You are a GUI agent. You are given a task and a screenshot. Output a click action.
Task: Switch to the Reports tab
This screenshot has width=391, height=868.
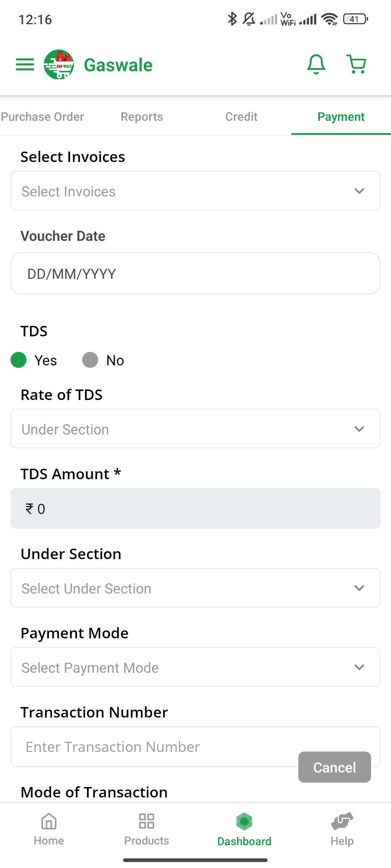142,117
